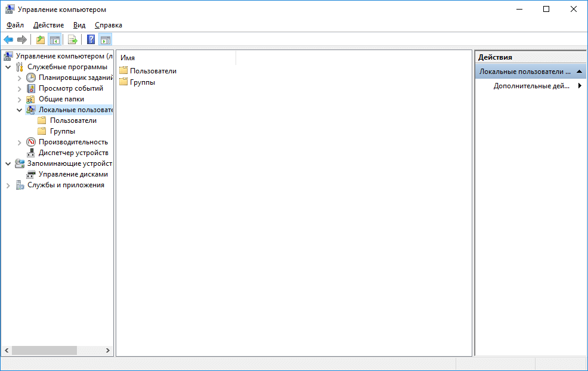Click the Управление компьютером root node icon

(x=8, y=56)
